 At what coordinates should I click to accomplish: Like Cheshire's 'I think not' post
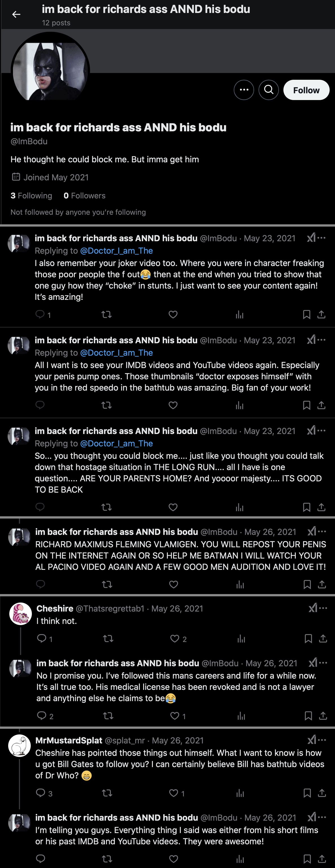pos(175,639)
